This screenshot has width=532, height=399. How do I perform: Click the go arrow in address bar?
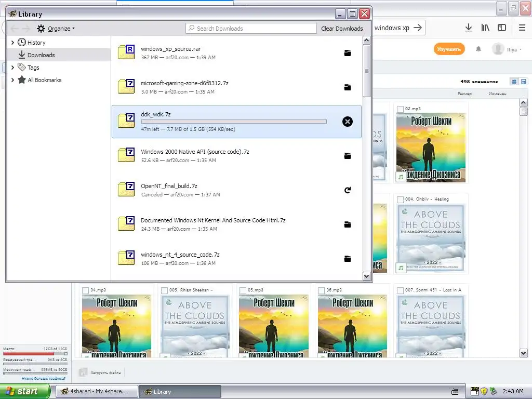pyautogui.click(x=418, y=28)
